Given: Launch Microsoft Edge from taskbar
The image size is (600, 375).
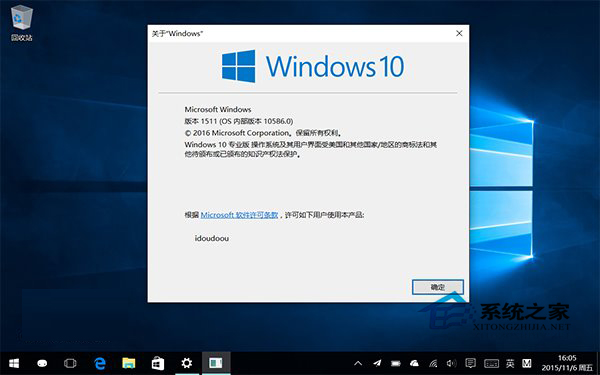Looking at the screenshot, I should tap(100, 363).
